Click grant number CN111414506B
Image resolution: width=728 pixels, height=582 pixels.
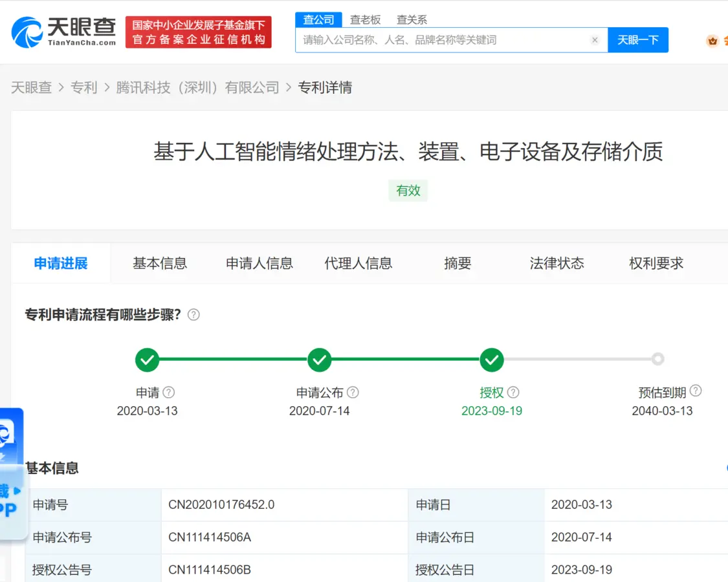pos(210,570)
